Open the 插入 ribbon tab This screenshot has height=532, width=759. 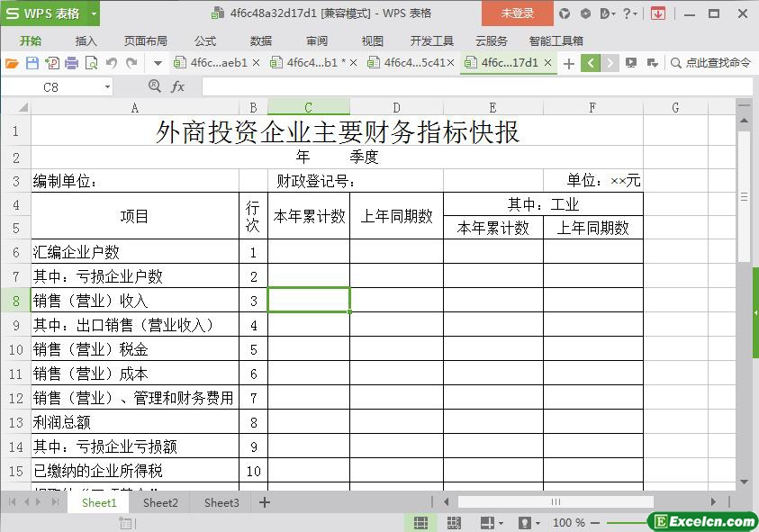pyautogui.click(x=86, y=41)
